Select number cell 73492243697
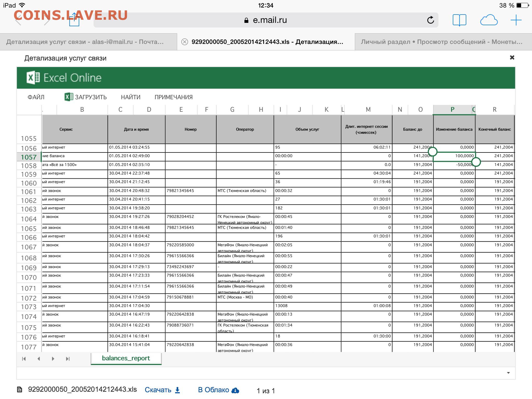The height and width of the screenshot is (399, 532). [191, 267]
